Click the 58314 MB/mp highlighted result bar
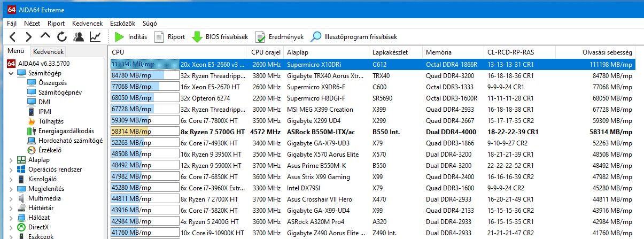The width and height of the screenshot is (644, 239). 144,131
